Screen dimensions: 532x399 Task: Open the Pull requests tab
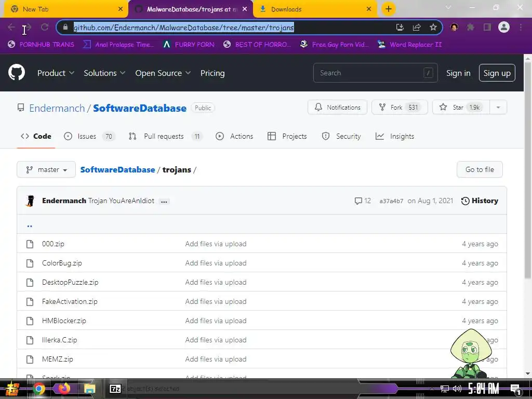pos(165,136)
